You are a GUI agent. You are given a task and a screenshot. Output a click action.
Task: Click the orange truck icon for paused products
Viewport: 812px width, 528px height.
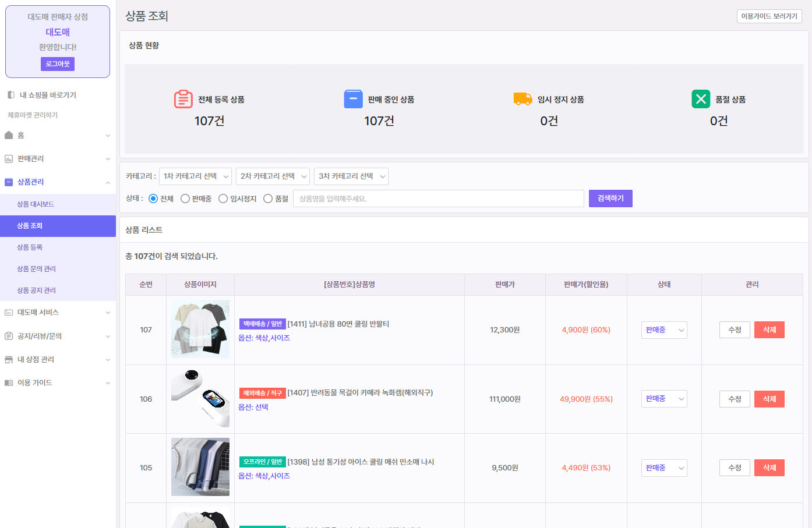(x=522, y=99)
